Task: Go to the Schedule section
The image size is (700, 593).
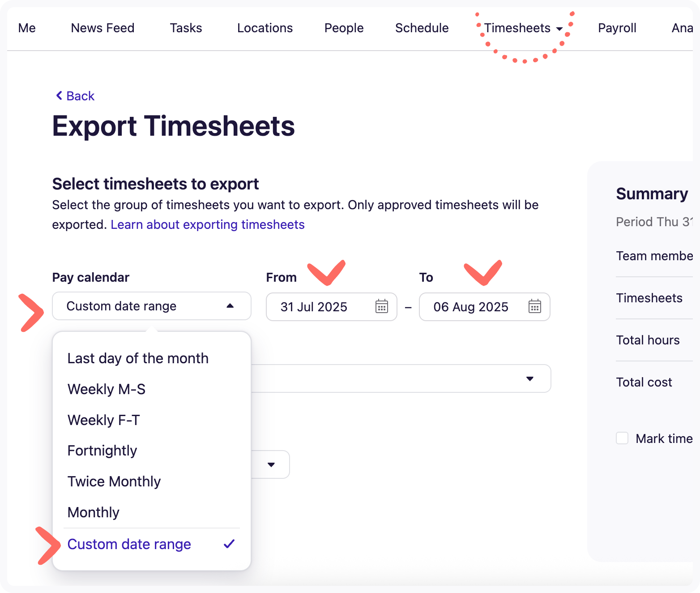Action: (x=422, y=28)
